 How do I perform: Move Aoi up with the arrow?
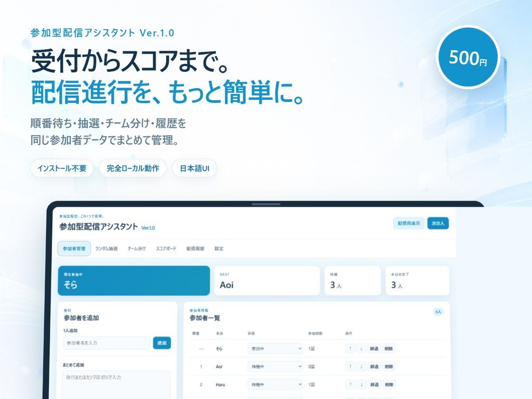click(350, 366)
